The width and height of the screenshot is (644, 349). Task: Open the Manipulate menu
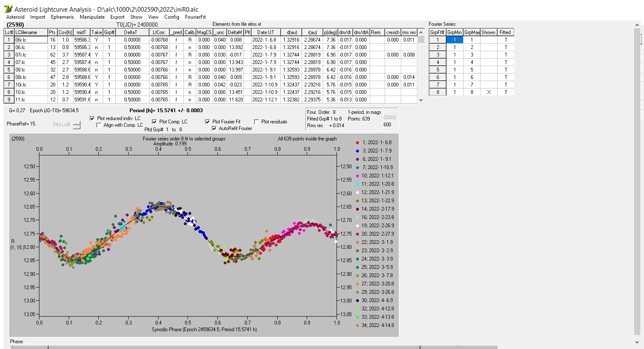coord(92,17)
